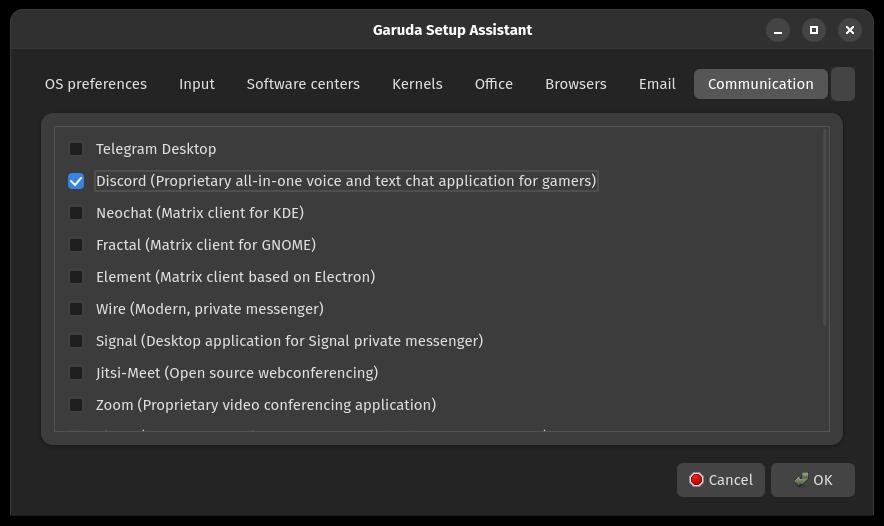Click the green arrow OK icon
Image resolution: width=884 pixels, height=526 pixels.
801,479
